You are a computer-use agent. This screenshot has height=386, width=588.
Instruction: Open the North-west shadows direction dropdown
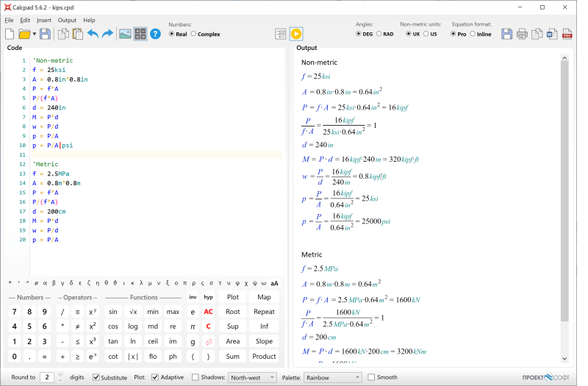point(252,377)
